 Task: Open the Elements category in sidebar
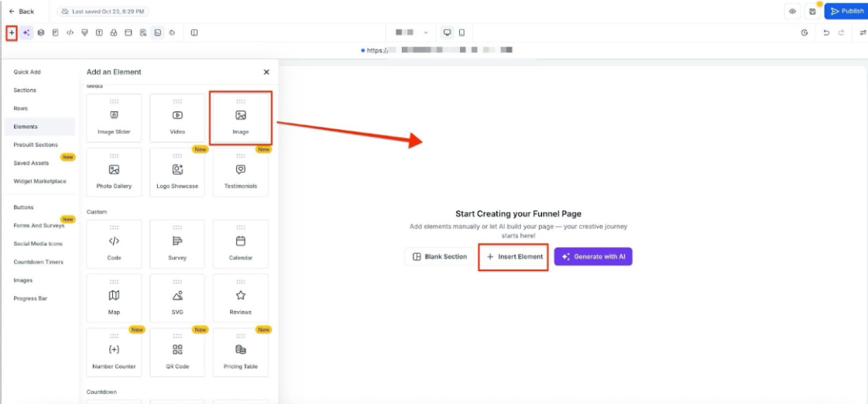26,126
